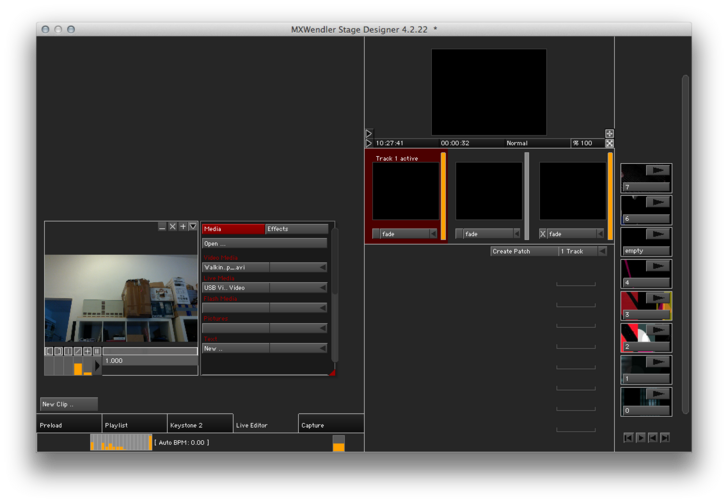Click the New Clip .. button

pyautogui.click(x=69, y=404)
